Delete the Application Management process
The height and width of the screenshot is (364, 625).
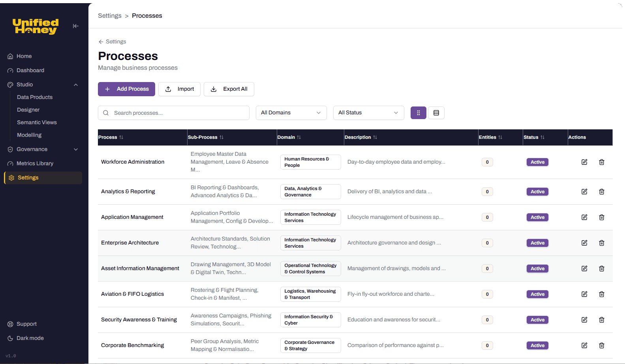[x=602, y=217]
